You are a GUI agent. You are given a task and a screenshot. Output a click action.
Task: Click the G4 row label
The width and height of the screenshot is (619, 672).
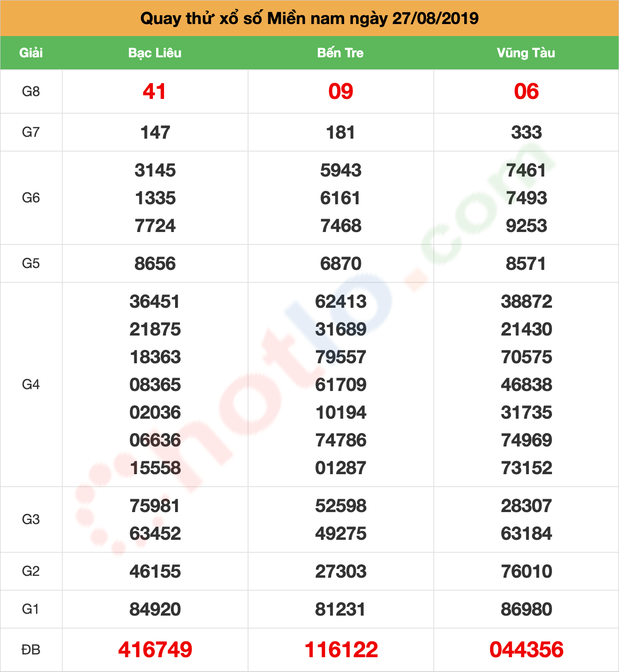point(31,385)
